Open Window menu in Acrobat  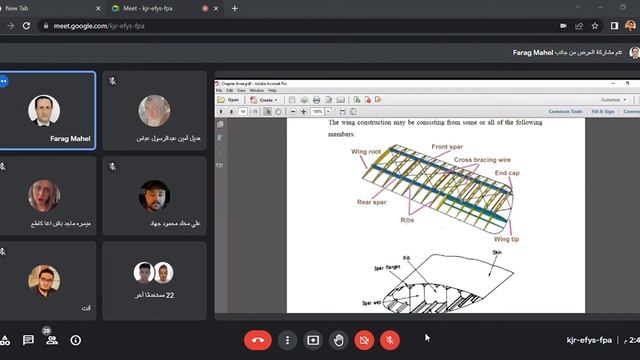[x=257, y=90]
